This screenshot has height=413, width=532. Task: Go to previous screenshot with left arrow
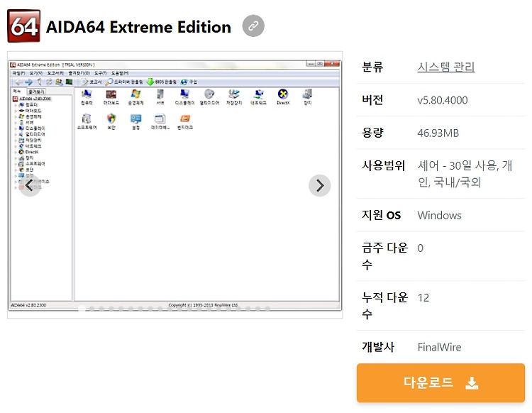point(30,185)
